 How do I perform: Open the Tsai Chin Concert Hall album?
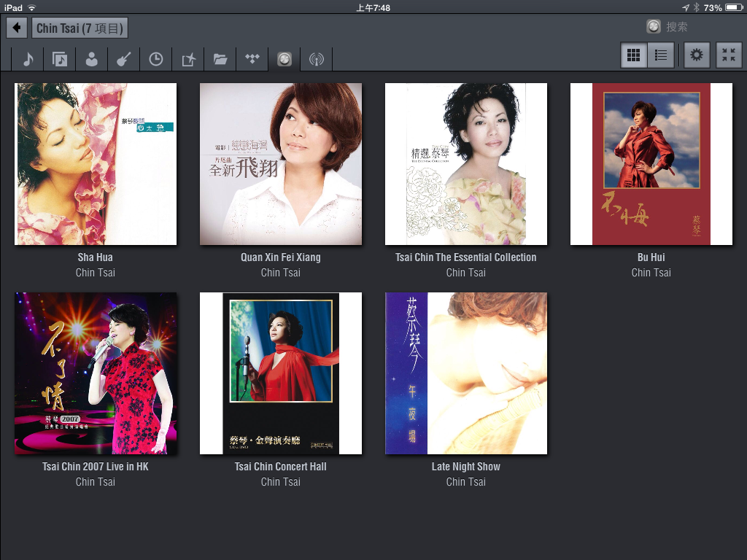[x=281, y=373]
